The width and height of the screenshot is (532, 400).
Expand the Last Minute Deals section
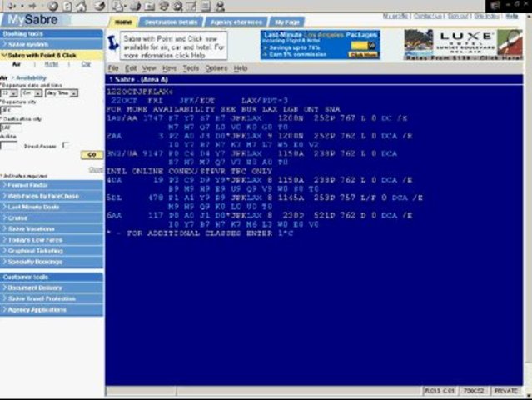click(x=52, y=207)
